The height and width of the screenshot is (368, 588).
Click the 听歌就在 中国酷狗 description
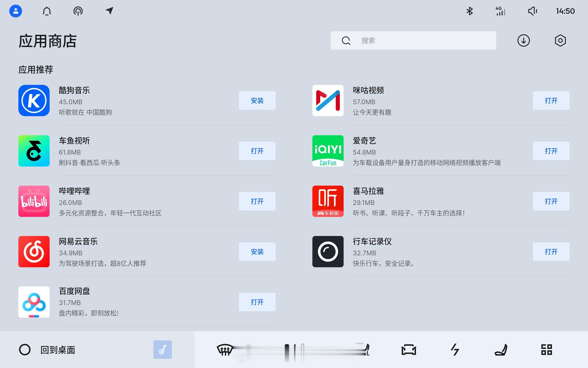coord(85,112)
